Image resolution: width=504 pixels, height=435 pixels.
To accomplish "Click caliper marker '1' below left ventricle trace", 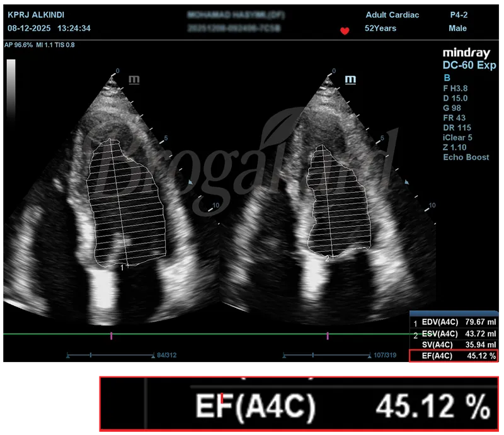I will [122, 268].
